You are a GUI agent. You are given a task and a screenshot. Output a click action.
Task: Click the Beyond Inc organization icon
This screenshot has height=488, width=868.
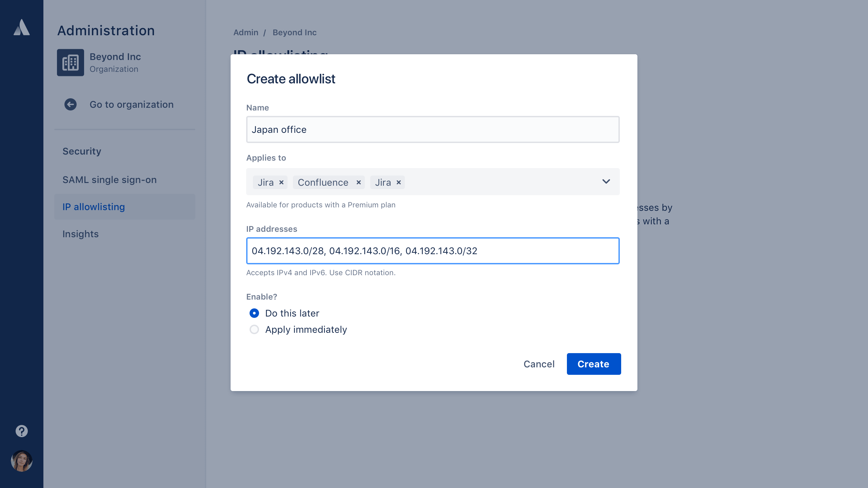[71, 63]
